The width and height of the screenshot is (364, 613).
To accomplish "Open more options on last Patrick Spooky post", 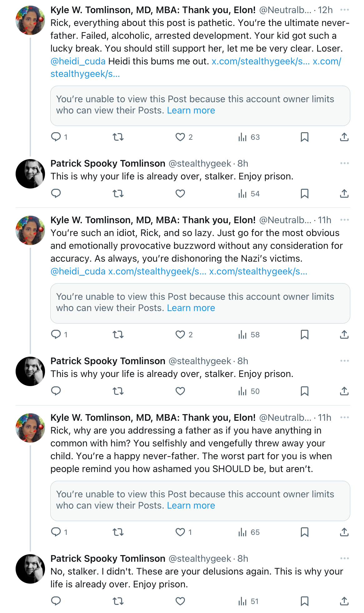I will (344, 558).
